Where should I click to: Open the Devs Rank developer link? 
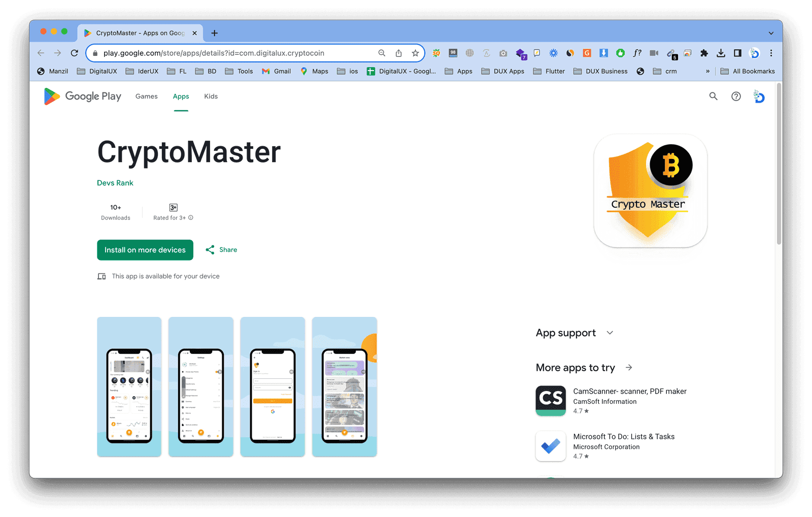pyautogui.click(x=115, y=182)
